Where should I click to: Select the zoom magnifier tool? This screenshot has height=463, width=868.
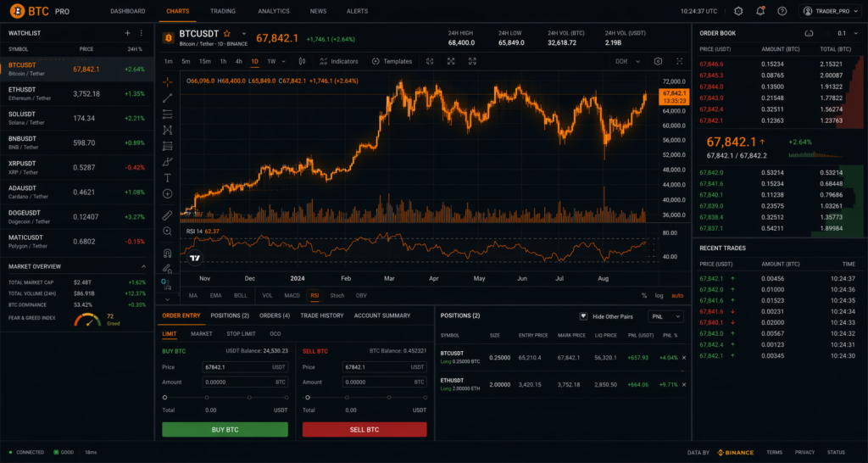pos(167,231)
